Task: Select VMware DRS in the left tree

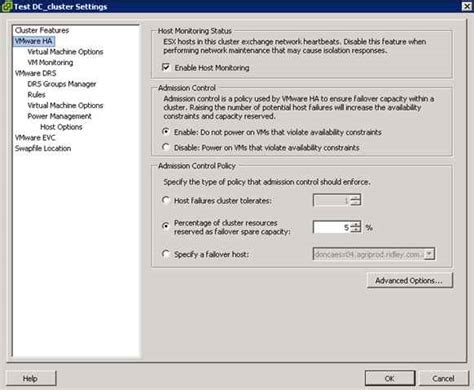Action: tap(36, 73)
